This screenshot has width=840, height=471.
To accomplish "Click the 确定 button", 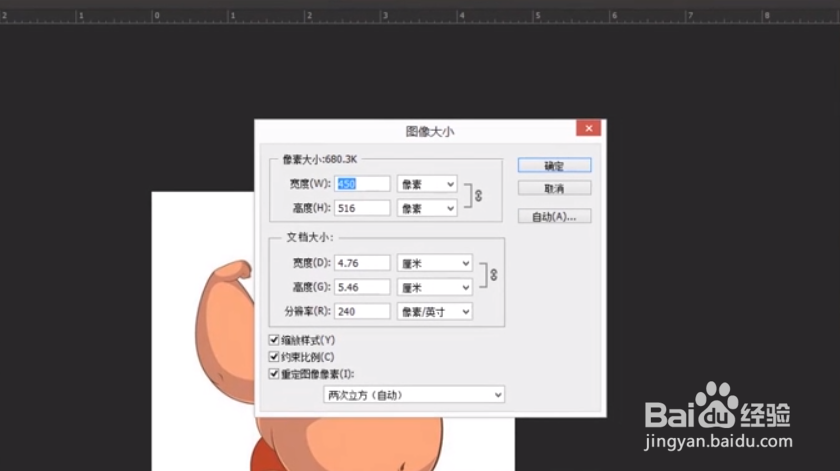I will click(x=554, y=166).
